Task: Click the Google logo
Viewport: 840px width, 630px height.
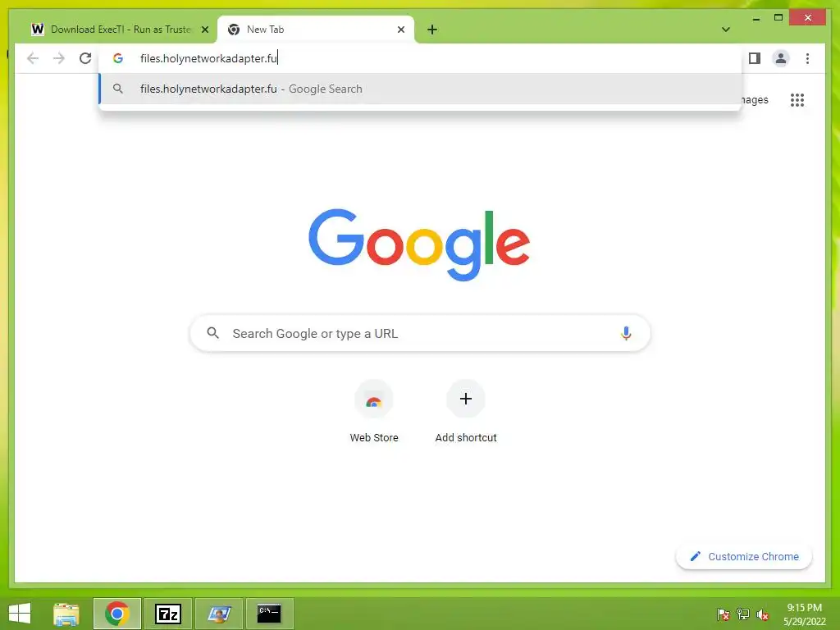Action: pos(419,244)
